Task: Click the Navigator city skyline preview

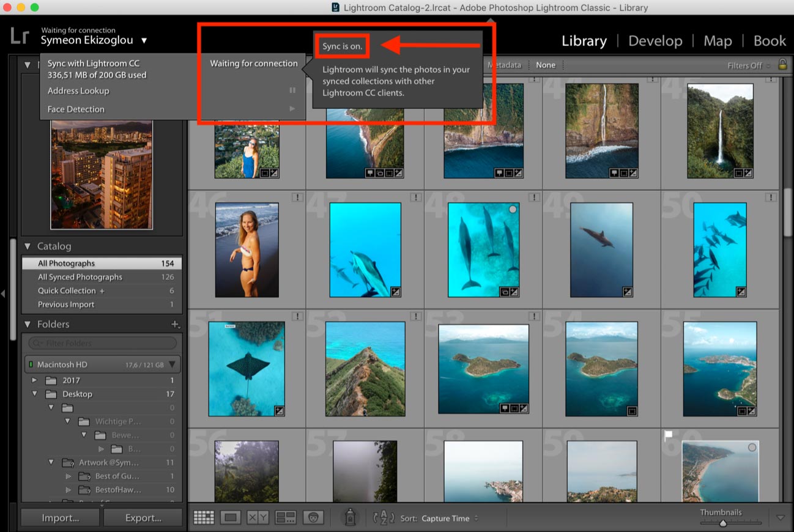Action: point(102,174)
